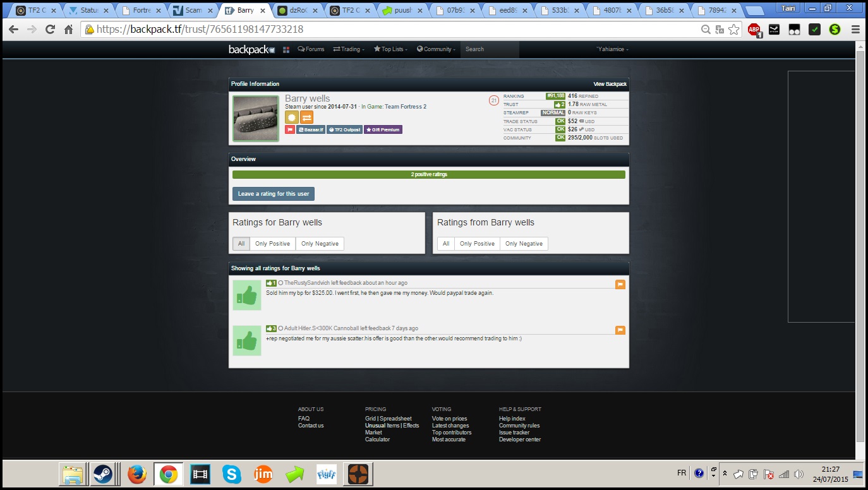Bookmark this page with the star icon
This screenshot has height=490, width=868.
(733, 29)
